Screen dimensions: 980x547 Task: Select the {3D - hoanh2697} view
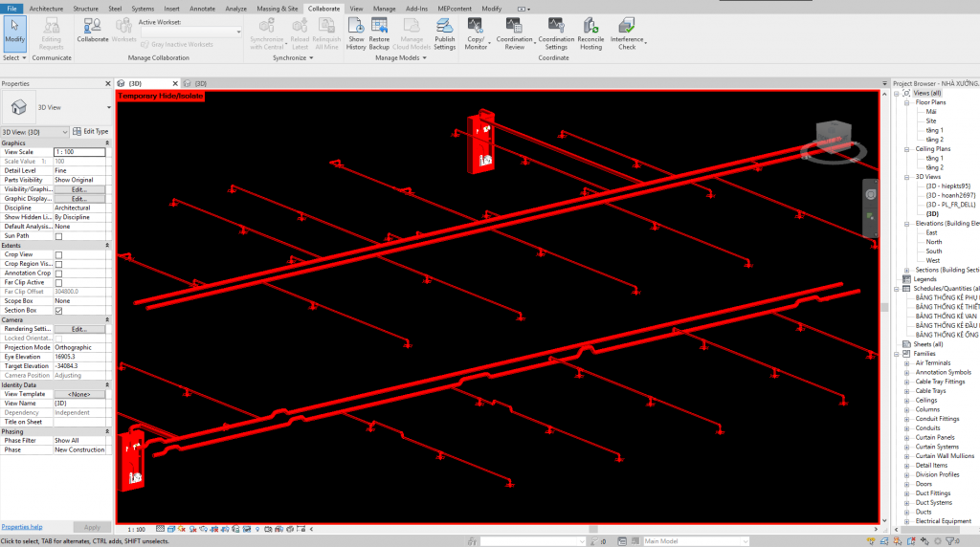click(x=950, y=195)
